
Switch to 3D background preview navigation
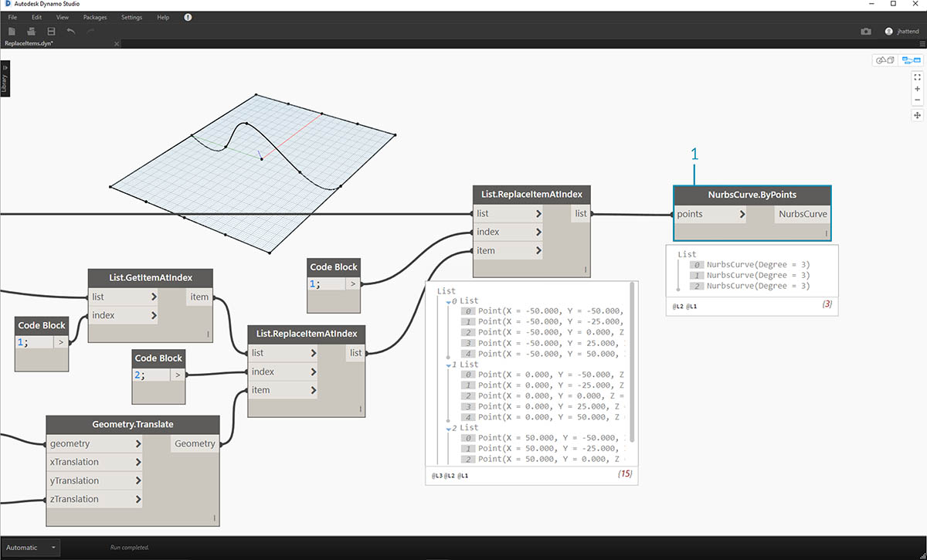[x=884, y=60]
